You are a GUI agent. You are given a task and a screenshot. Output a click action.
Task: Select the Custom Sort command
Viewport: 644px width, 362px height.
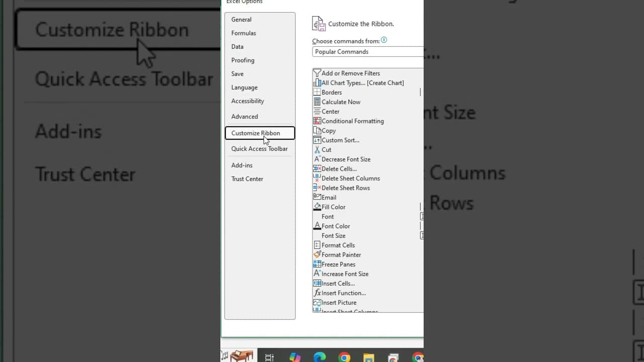click(367, 140)
